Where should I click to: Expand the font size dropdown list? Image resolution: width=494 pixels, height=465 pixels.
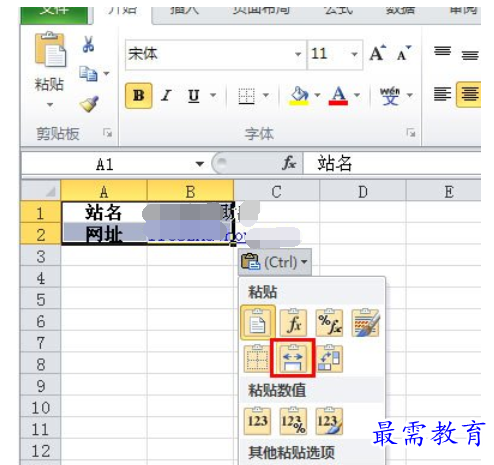[x=355, y=54]
